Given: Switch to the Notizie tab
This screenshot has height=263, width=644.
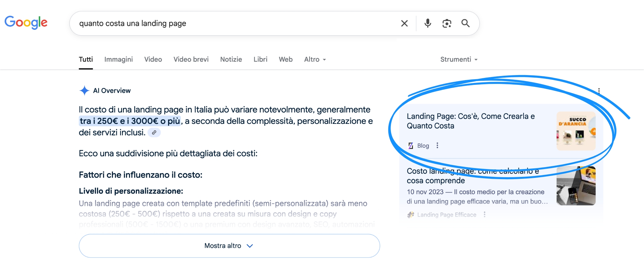Looking at the screenshot, I should click(231, 59).
